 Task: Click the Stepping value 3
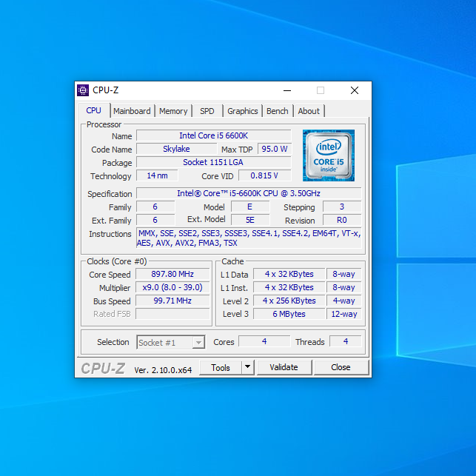342,207
